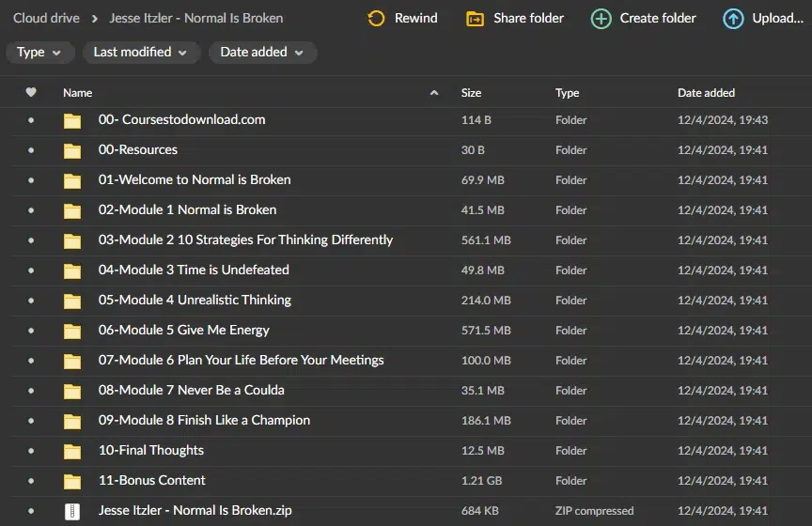Image resolution: width=812 pixels, height=526 pixels.
Task: Click folder icon for 01-Welcome to Normal is Broken
Action: click(72, 180)
